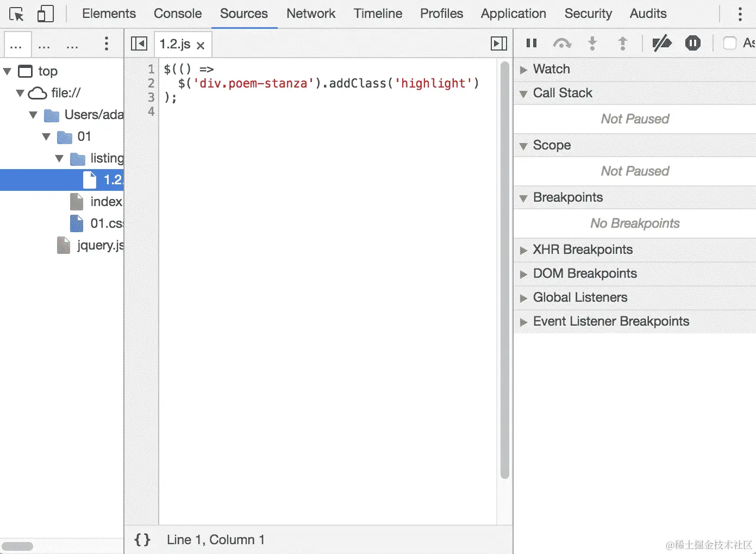Viewport: 756px width, 554px height.
Task: Go to the Application tab
Action: coord(513,14)
